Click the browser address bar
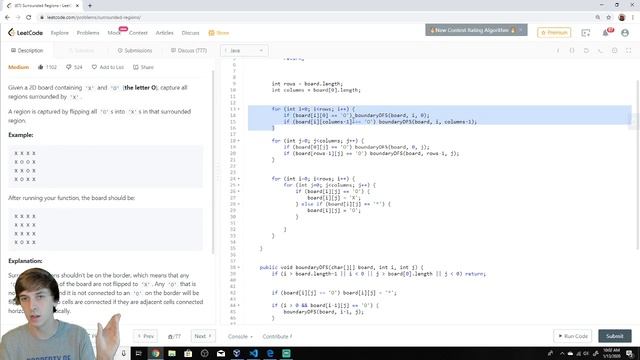640x360 pixels. coord(314,17)
